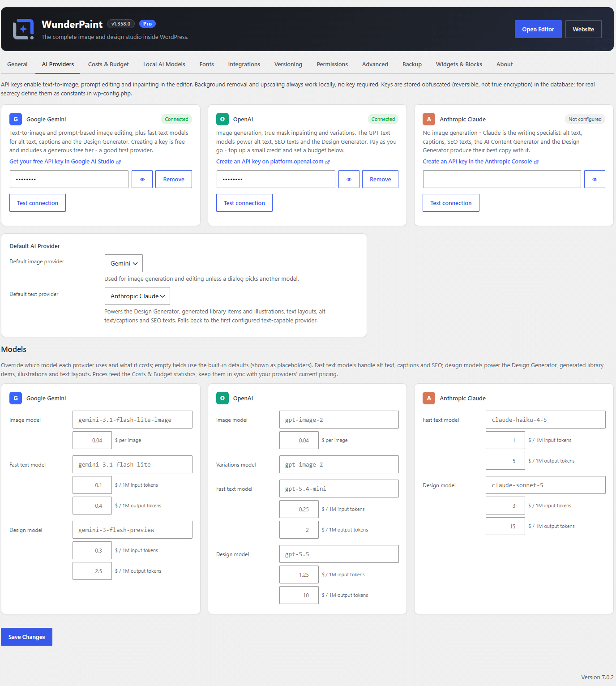Image resolution: width=616 pixels, height=686 pixels.
Task: Edit Claude Design model output tokens price 15
Action: point(505,526)
